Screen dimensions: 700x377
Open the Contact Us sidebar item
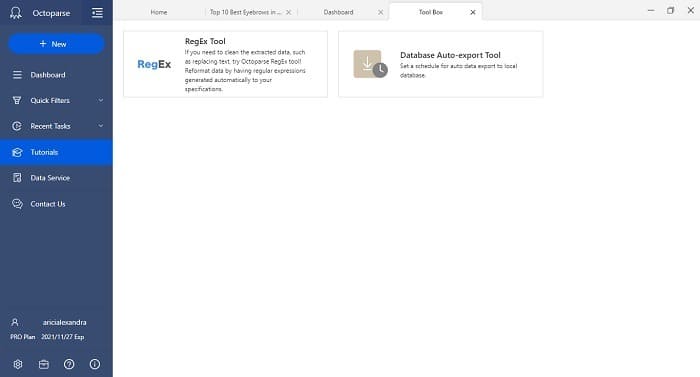(x=56, y=204)
